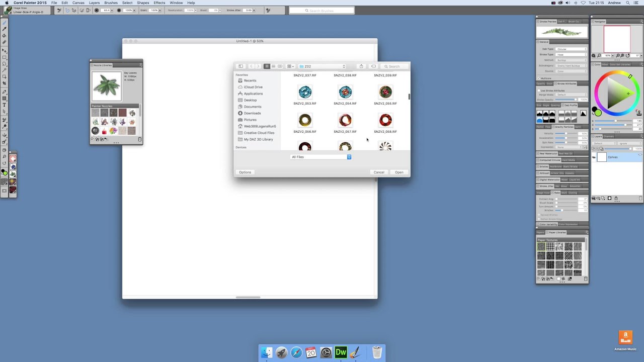Switch to the Mixer tab
This screenshot has width=644, height=362.
pyautogui.click(x=605, y=64)
